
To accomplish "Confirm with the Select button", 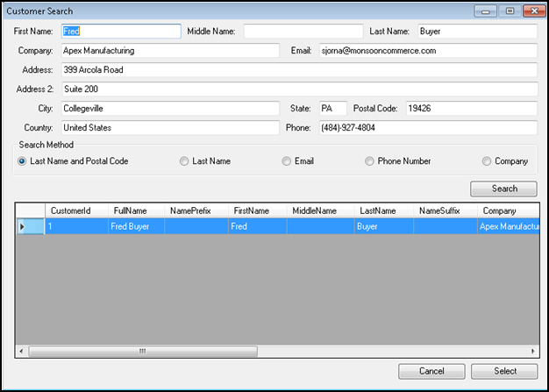I will click(504, 371).
